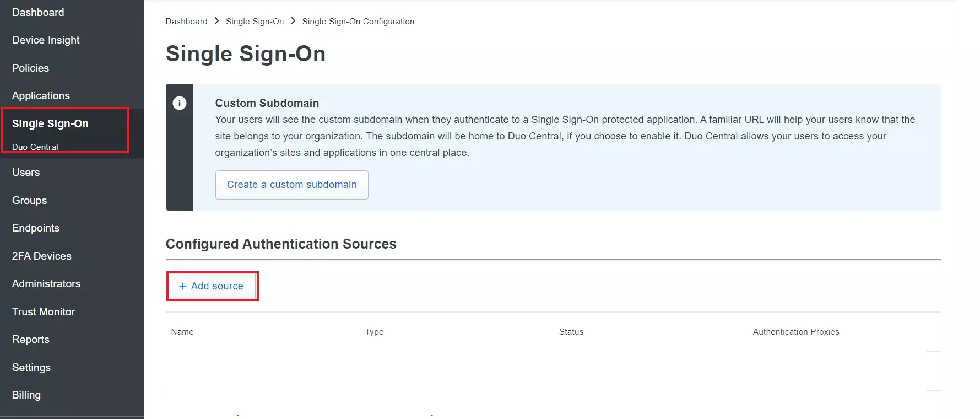Open Groups in the sidebar
The image size is (980, 419).
(29, 201)
